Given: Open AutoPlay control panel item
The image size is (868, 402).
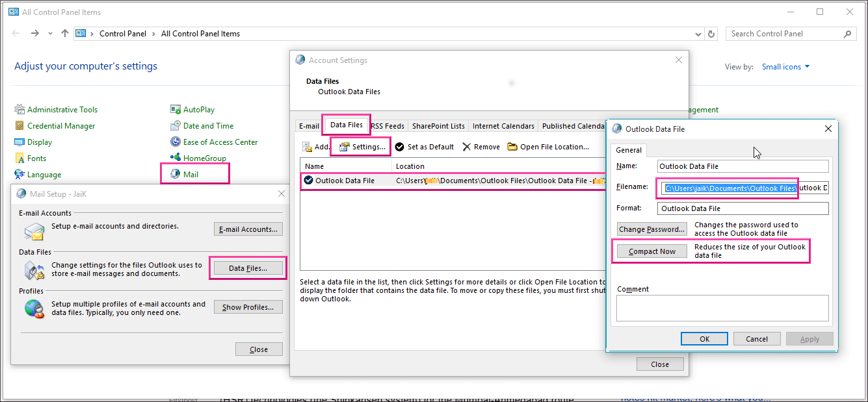Looking at the screenshot, I should pos(192,110).
